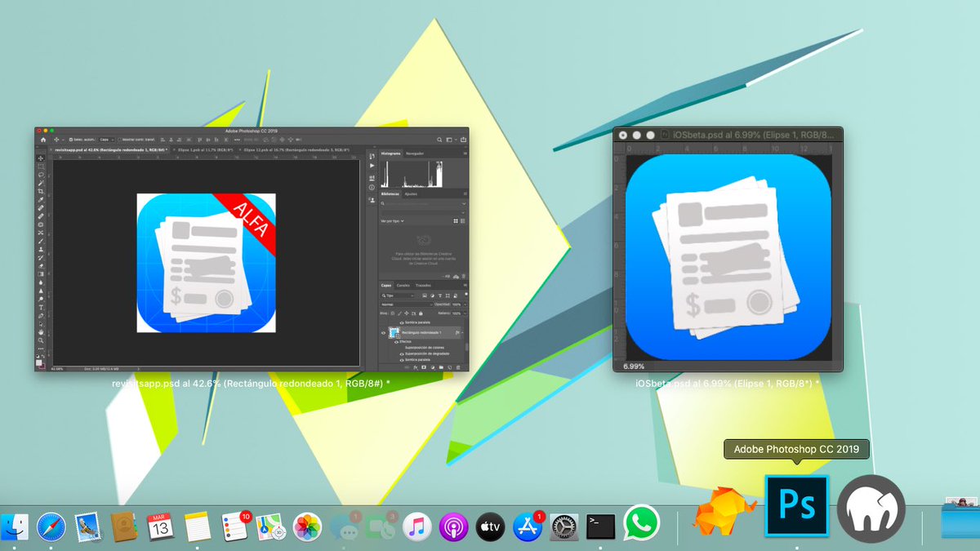Select the Hand tool
Viewport: 980px width, 551px height.
[41, 332]
